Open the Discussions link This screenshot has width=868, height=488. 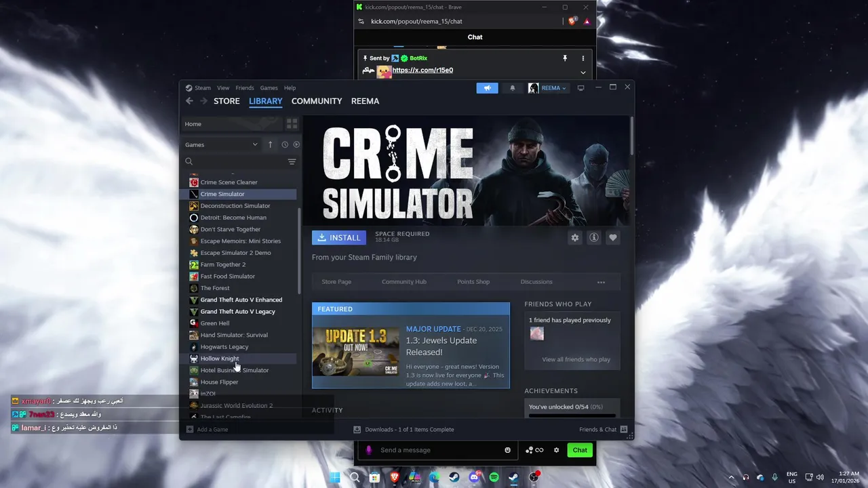536,282
